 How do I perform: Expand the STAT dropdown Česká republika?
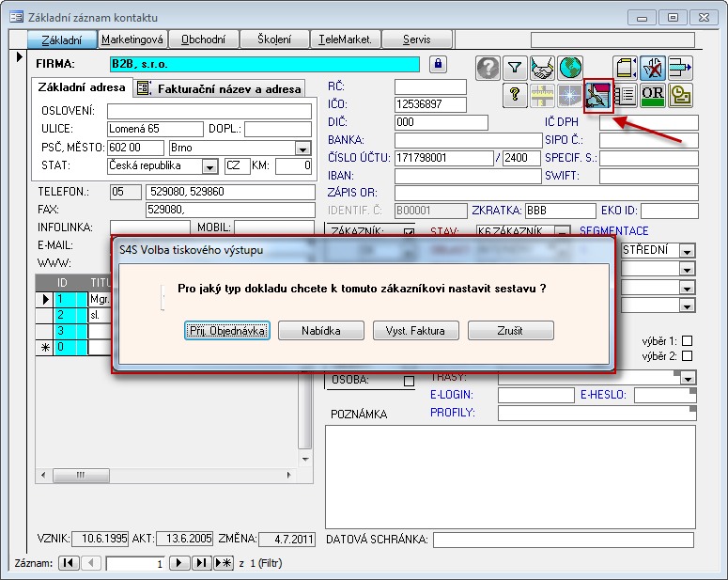[x=209, y=166]
